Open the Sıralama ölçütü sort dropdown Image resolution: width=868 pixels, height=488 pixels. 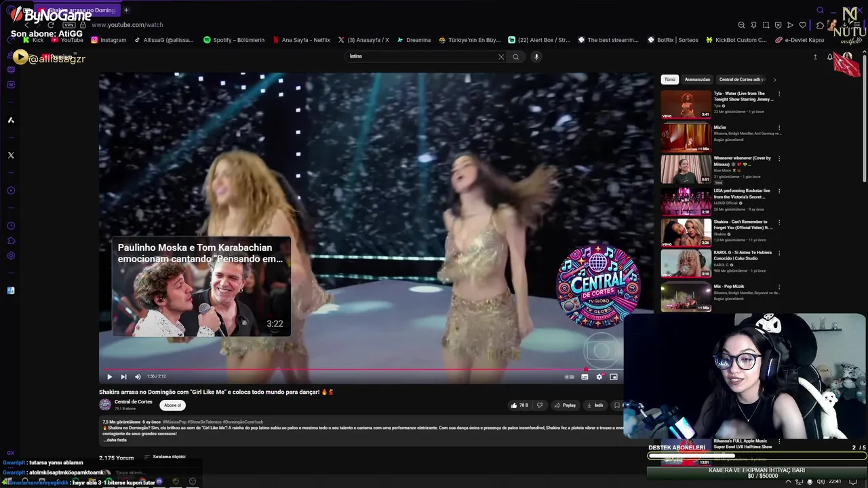coord(165,457)
